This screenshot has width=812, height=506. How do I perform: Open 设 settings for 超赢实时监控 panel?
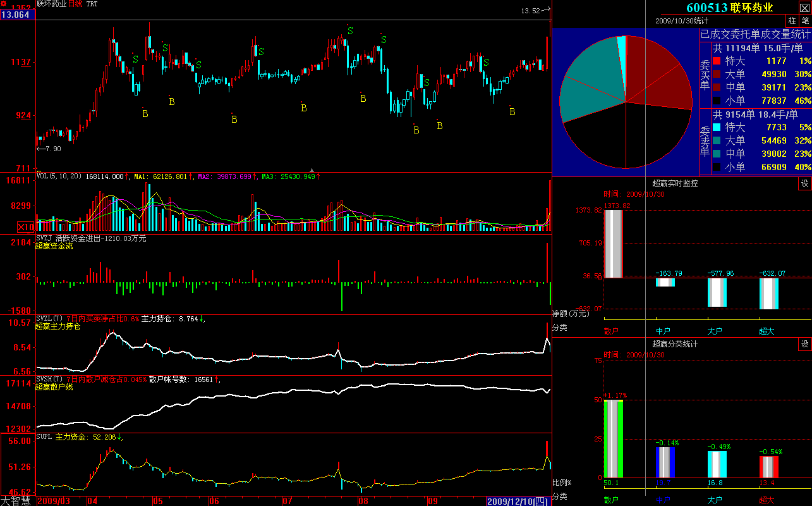(x=805, y=183)
